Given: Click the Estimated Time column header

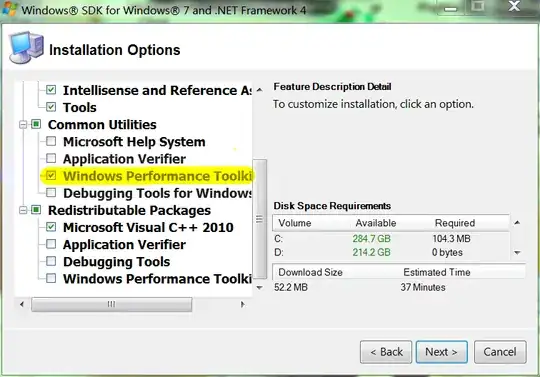Looking at the screenshot, I should pos(437,272).
